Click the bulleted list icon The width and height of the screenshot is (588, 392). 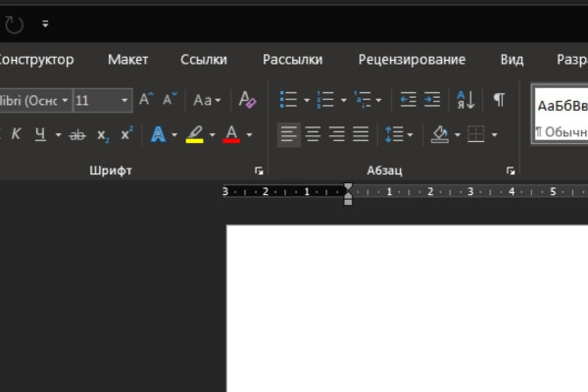coord(288,100)
